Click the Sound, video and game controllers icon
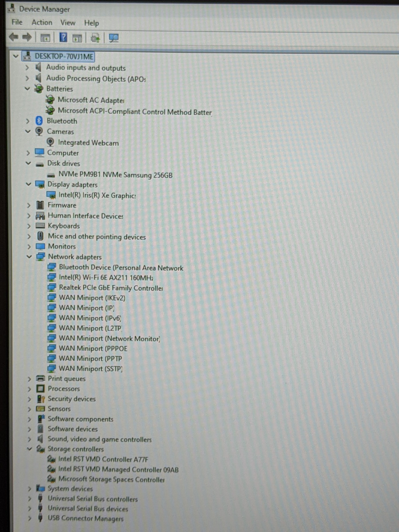Screen dimensions: 399x532 [x=40, y=439]
